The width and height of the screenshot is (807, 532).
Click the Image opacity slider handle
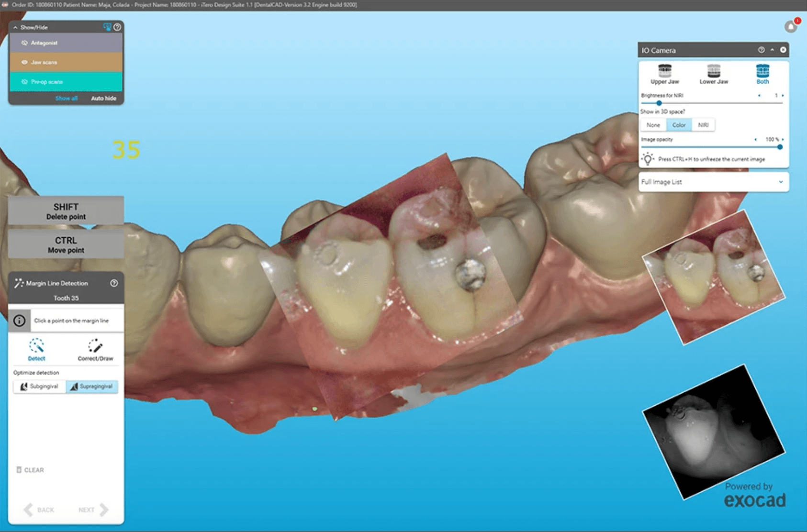point(780,147)
